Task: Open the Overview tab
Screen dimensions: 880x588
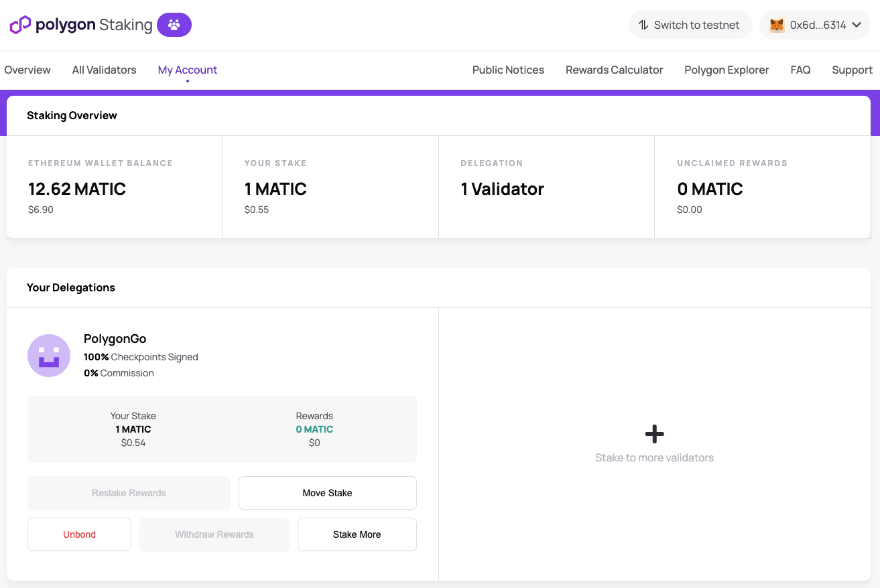Action: click(27, 70)
